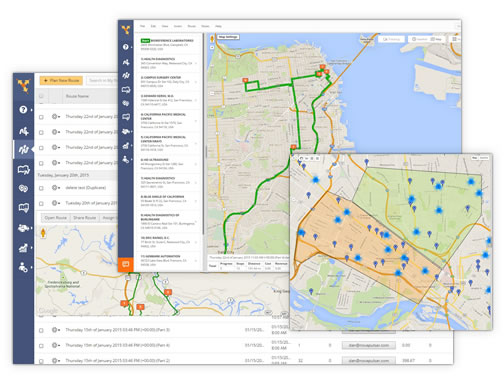The image size is (504, 383).
Task: Open the highlighted routes icon in left sidebar
Action: pyautogui.click(x=24, y=149)
